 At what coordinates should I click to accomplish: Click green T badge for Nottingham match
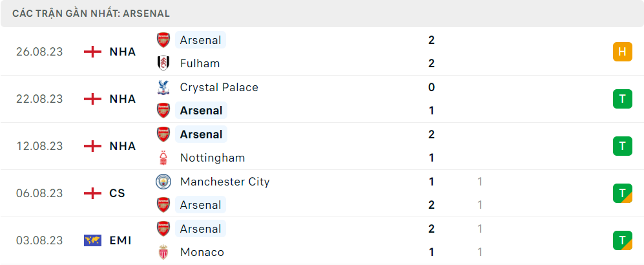pyautogui.click(x=623, y=146)
